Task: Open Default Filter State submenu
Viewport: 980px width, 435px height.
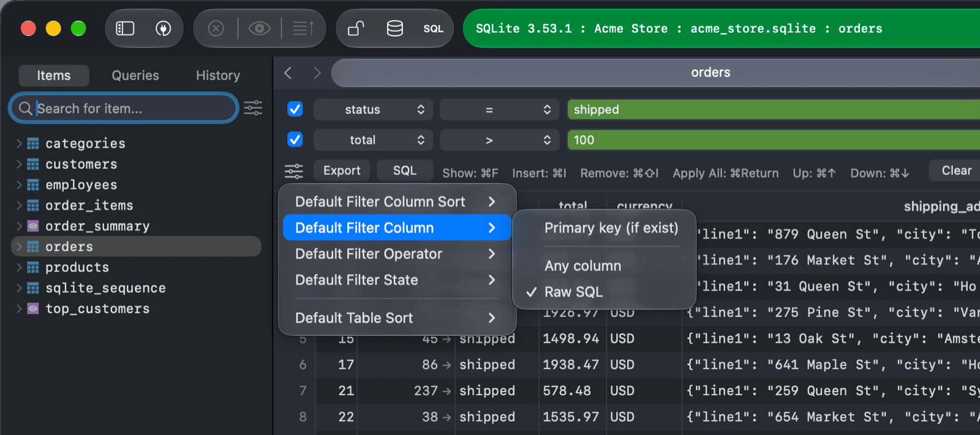Action: click(x=397, y=280)
